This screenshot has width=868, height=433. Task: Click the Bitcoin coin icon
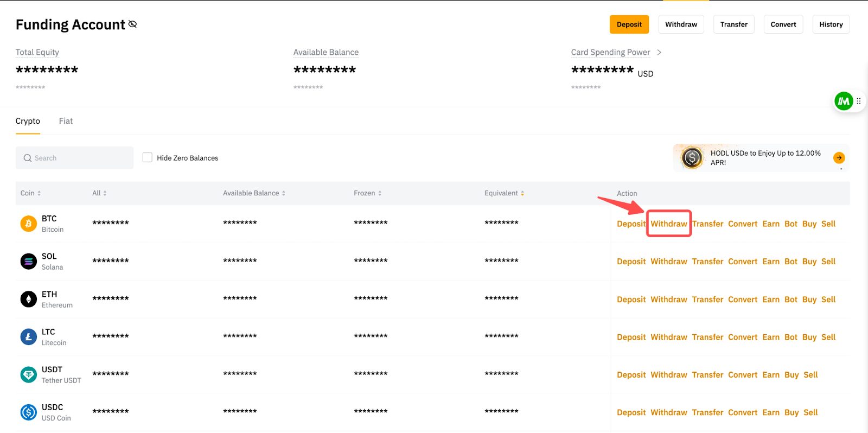click(x=28, y=224)
